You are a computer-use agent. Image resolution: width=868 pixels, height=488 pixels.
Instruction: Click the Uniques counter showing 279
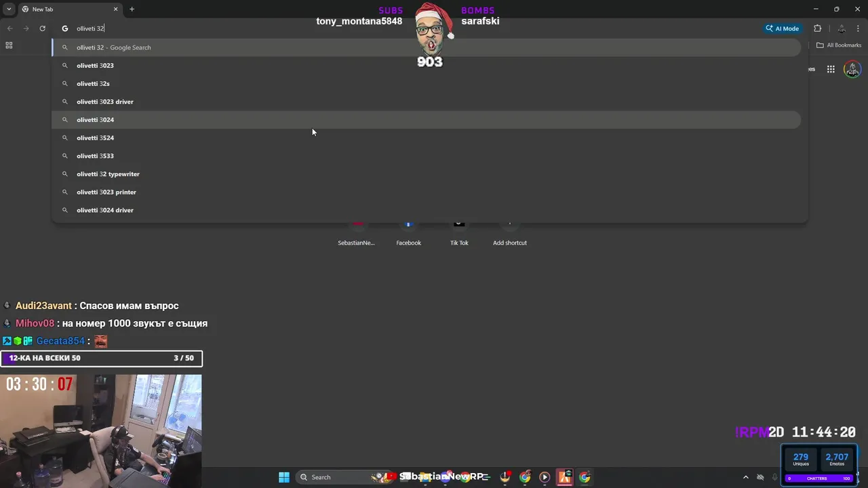[801, 460]
